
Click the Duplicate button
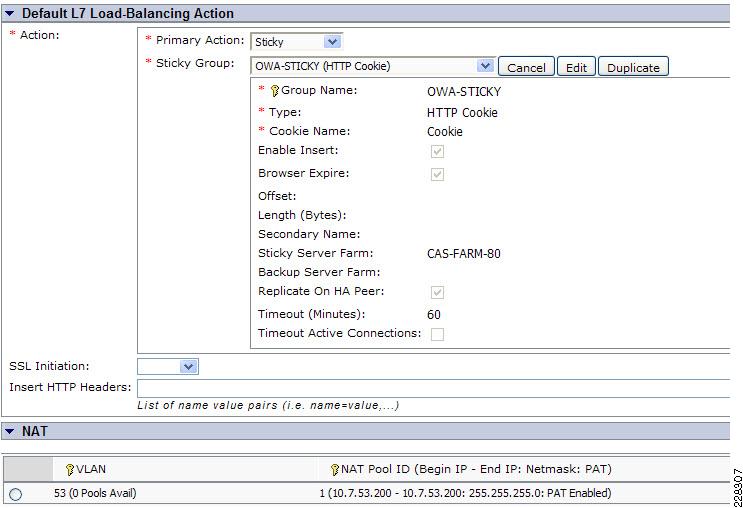coord(633,67)
